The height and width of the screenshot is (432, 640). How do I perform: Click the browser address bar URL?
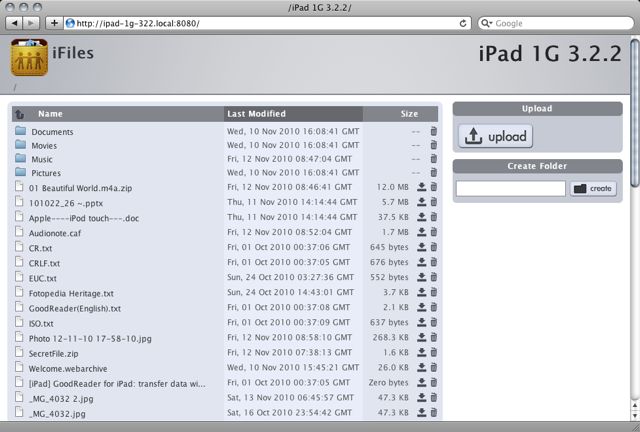pyautogui.click(x=138, y=23)
